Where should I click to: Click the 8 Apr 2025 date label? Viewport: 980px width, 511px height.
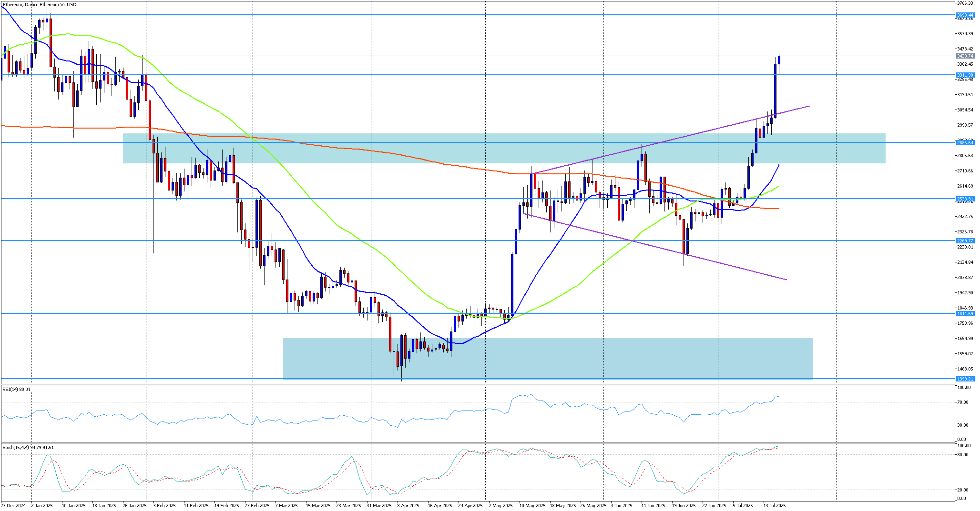click(x=408, y=506)
